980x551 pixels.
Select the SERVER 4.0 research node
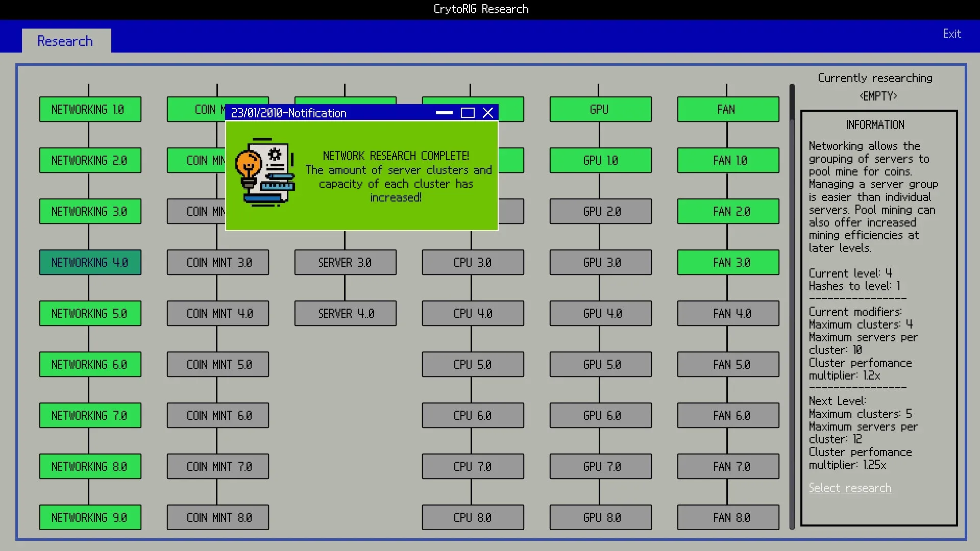pos(346,313)
